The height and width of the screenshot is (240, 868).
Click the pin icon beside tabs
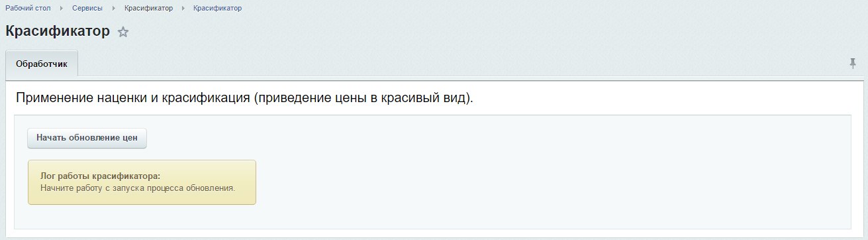click(x=853, y=63)
